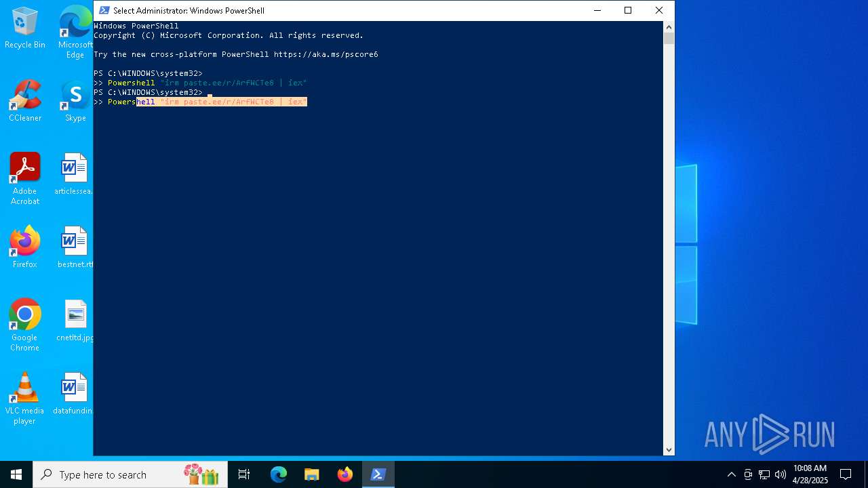Image resolution: width=868 pixels, height=488 pixels.
Task: Open File Explorer from the taskbar
Action: (x=312, y=474)
